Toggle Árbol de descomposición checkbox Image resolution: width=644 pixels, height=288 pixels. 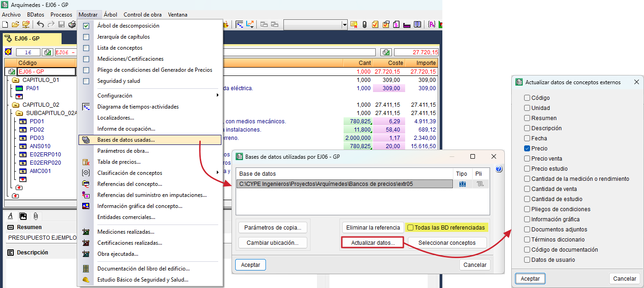86,26
